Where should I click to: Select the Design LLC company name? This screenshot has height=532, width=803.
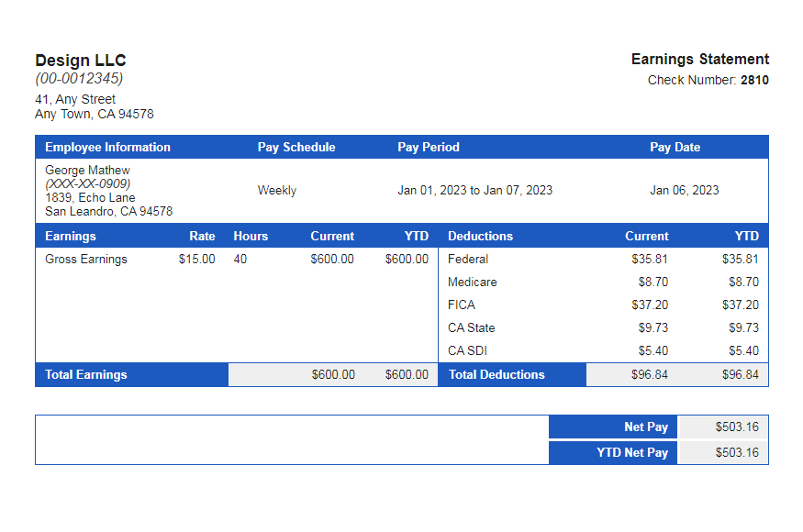[x=81, y=60]
